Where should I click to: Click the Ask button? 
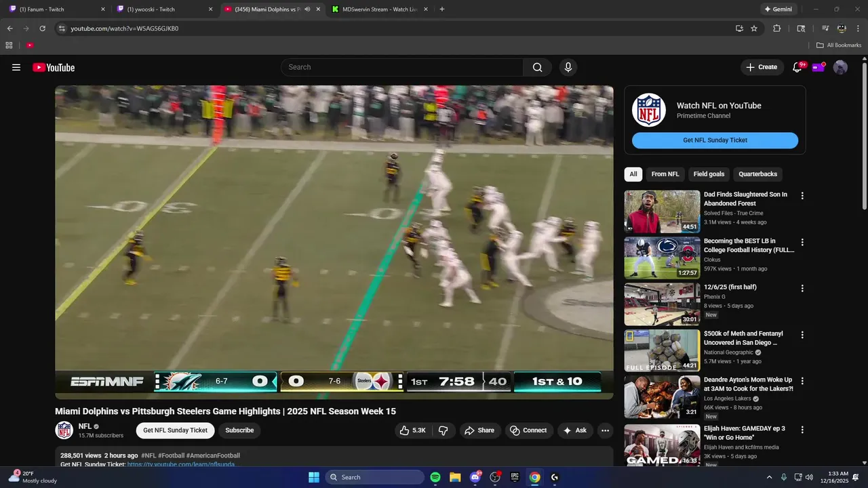click(575, 430)
